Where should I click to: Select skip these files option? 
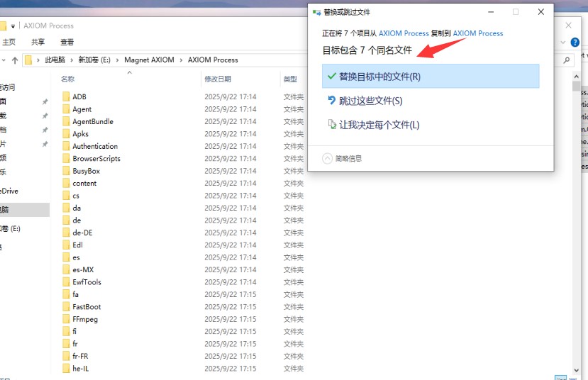370,101
